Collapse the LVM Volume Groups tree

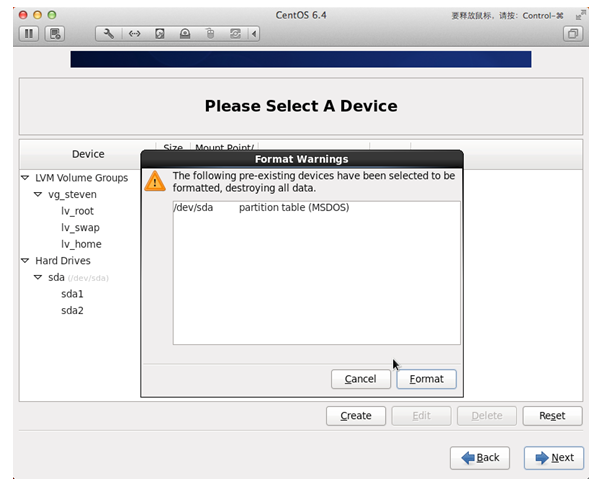click(25, 178)
